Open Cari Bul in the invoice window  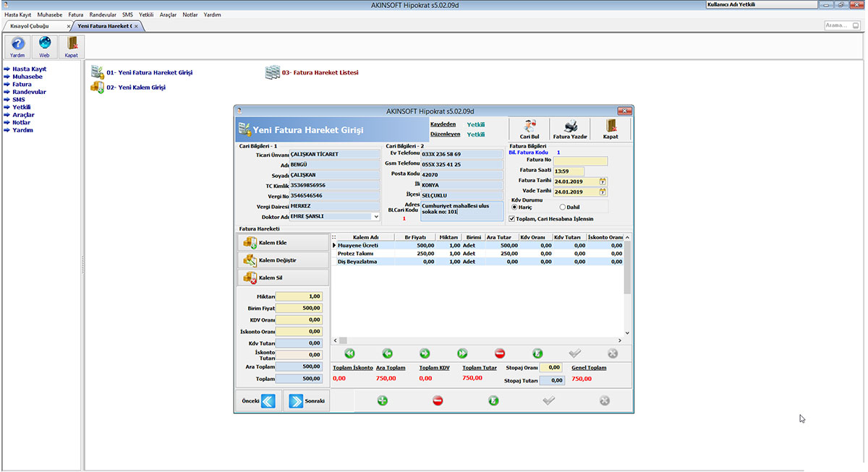(529, 127)
